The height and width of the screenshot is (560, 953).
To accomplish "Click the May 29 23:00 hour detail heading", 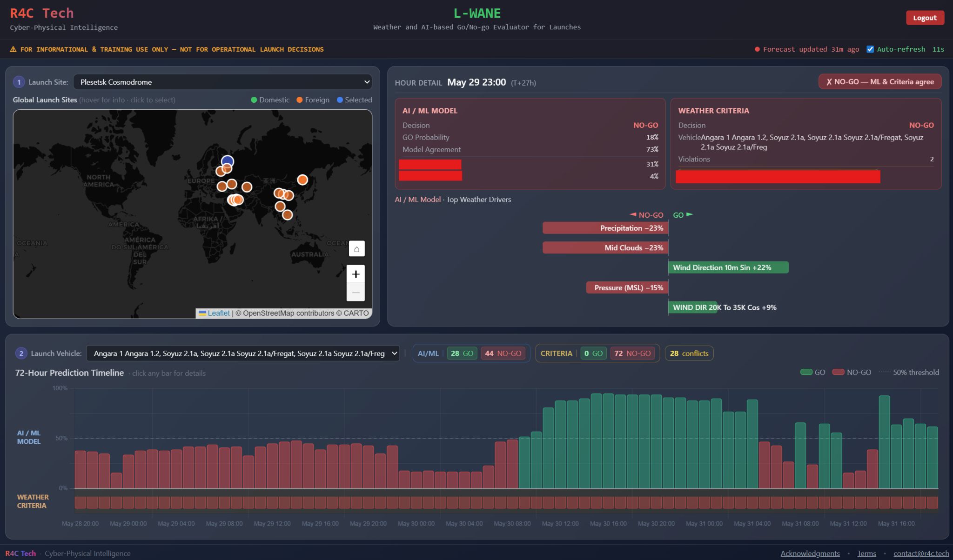I will point(476,82).
